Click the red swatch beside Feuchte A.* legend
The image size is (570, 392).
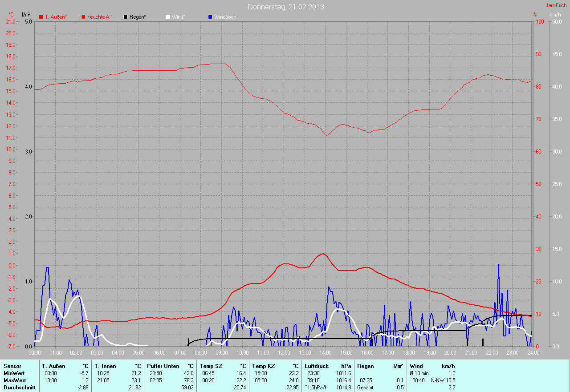click(83, 17)
